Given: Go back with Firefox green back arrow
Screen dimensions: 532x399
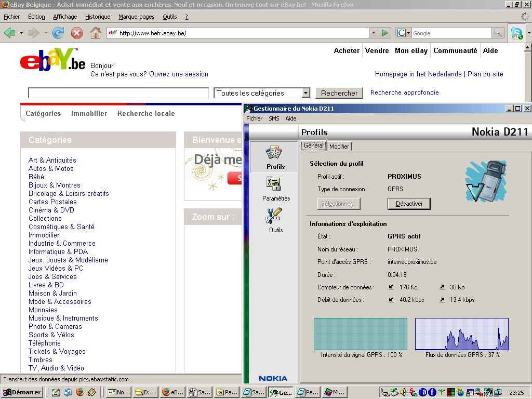Looking at the screenshot, I should [9, 33].
